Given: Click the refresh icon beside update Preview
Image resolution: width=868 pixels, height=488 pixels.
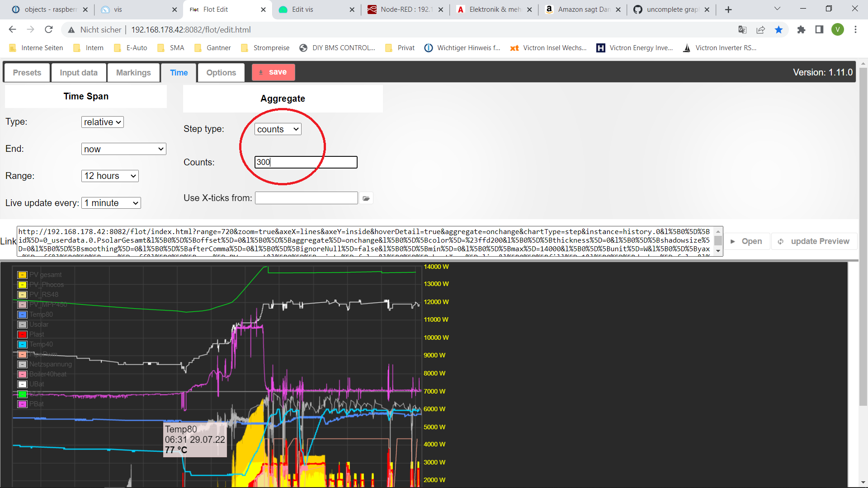Looking at the screenshot, I should (x=781, y=241).
